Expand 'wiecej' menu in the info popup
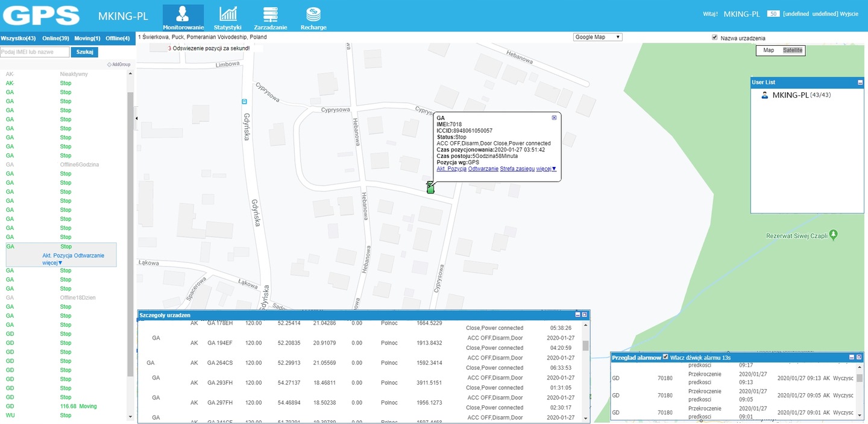 (546, 169)
